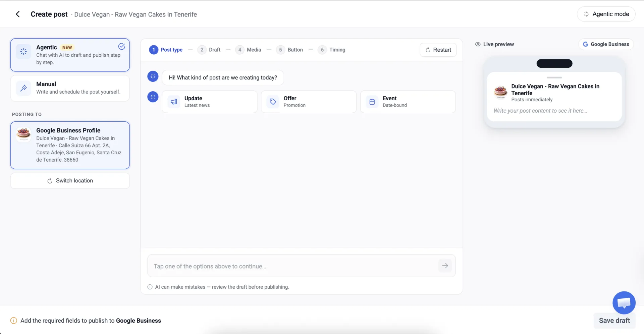The image size is (644, 334).
Task: Click the cake avatar in live preview
Action: (x=501, y=92)
